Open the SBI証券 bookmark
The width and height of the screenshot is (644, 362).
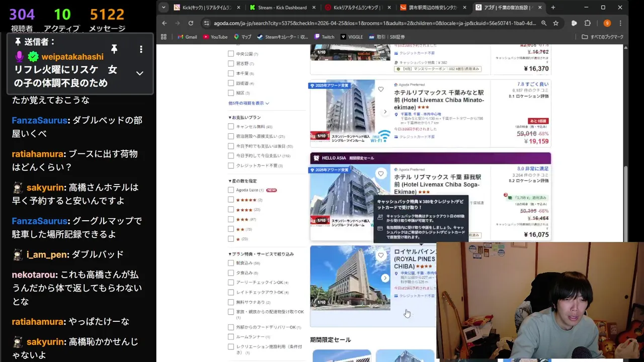pyautogui.click(x=386, y=37)
